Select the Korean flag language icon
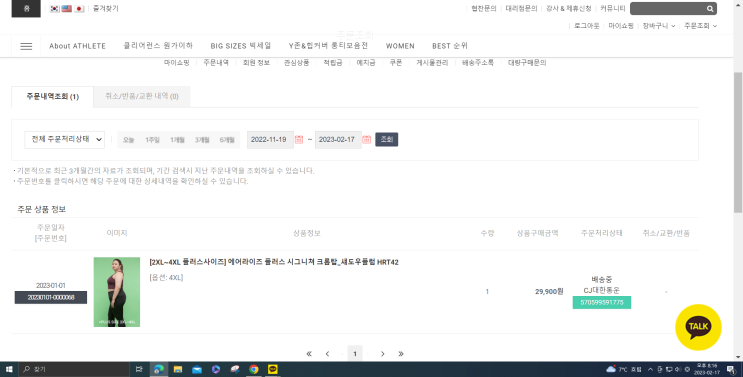The width and height of the screenshot is (743, 377). (x=54, y=9)
